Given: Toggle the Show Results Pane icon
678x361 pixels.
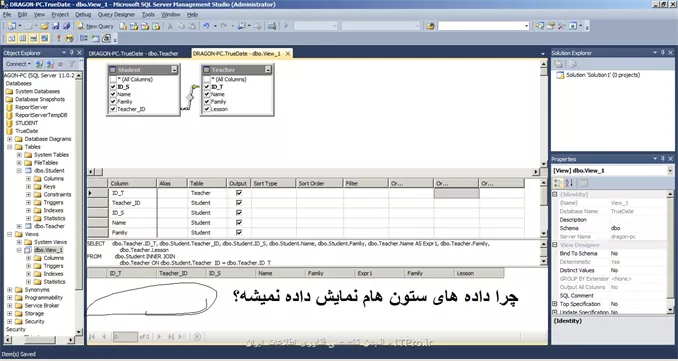Looking at the screenshot, I should 45,38.
